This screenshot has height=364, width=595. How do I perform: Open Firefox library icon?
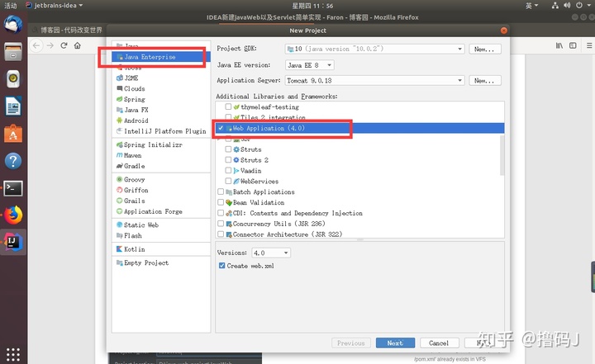[x=559, y=45]
